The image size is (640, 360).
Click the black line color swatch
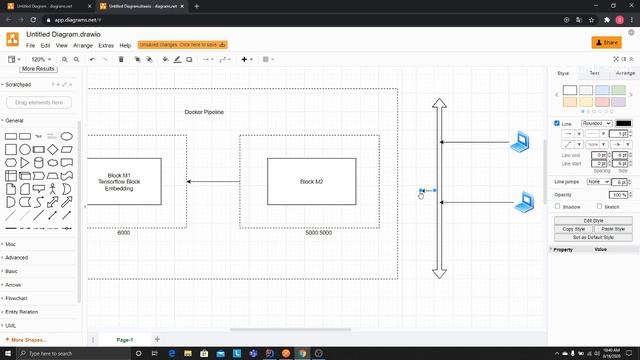click(x=623, y=123)
